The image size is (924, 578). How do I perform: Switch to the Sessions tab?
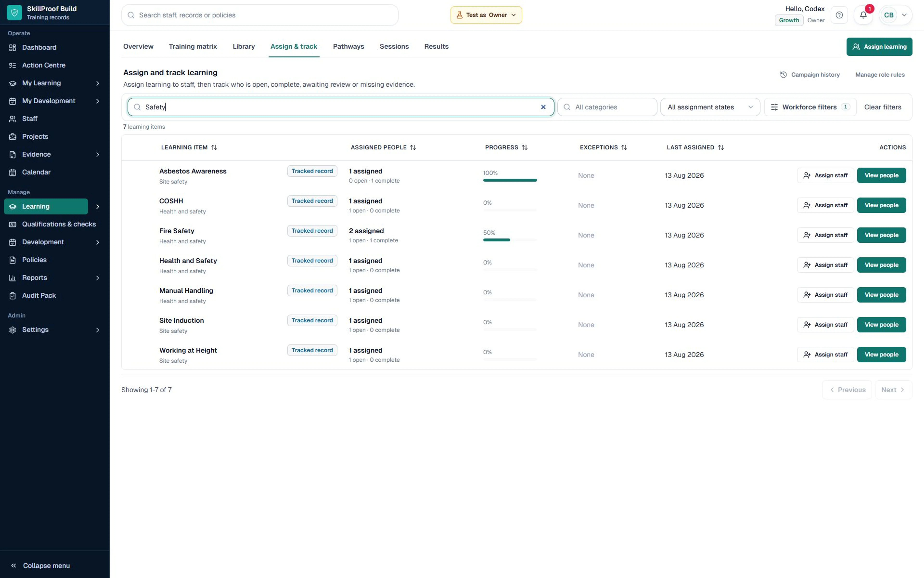click(x=394, y=47)
